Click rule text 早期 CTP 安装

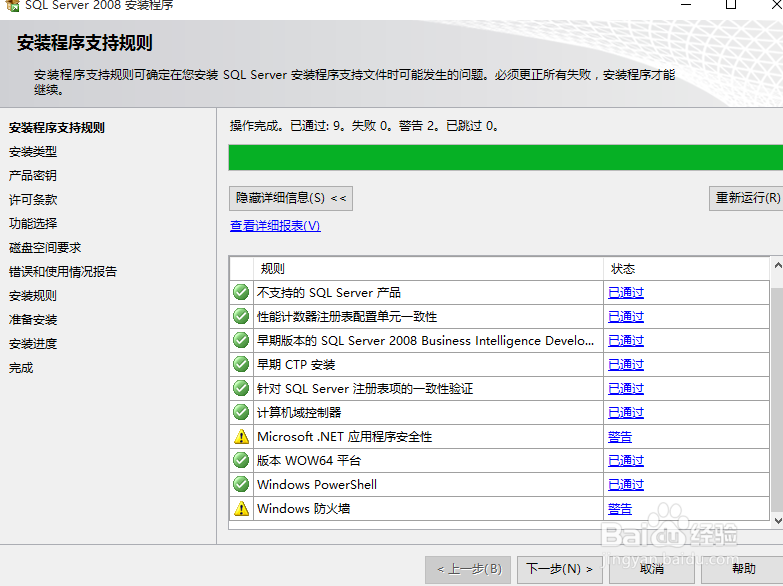point(296,365)
